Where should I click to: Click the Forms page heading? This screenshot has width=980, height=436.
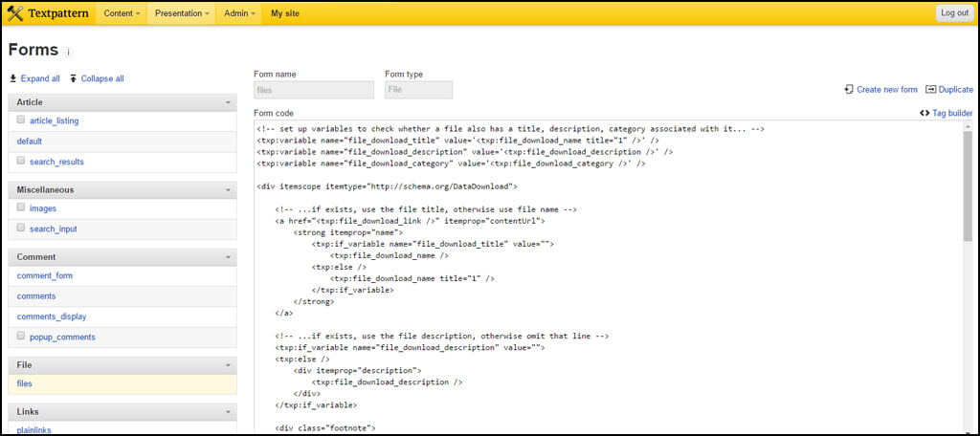pyautogui.click(x=33, y=50)
